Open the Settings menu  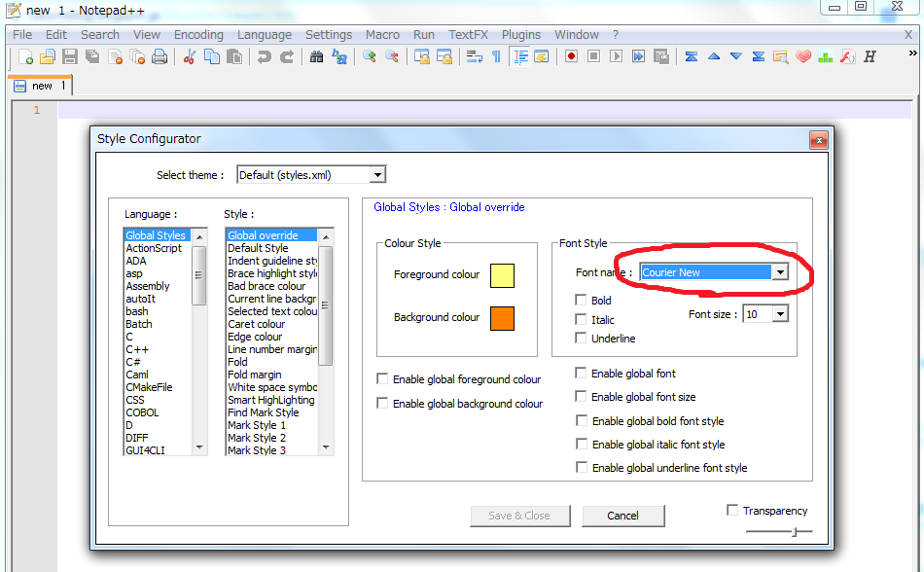pos(328,35)
